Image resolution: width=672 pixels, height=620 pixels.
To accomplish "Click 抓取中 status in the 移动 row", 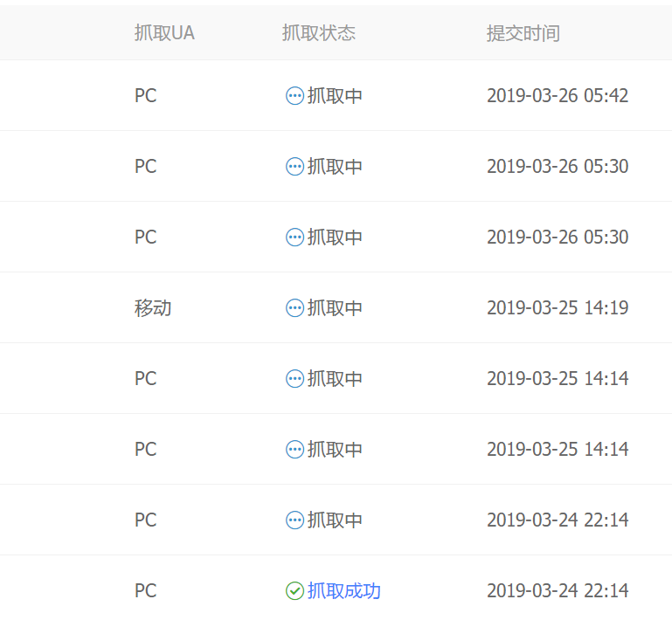I will point(335,308).
